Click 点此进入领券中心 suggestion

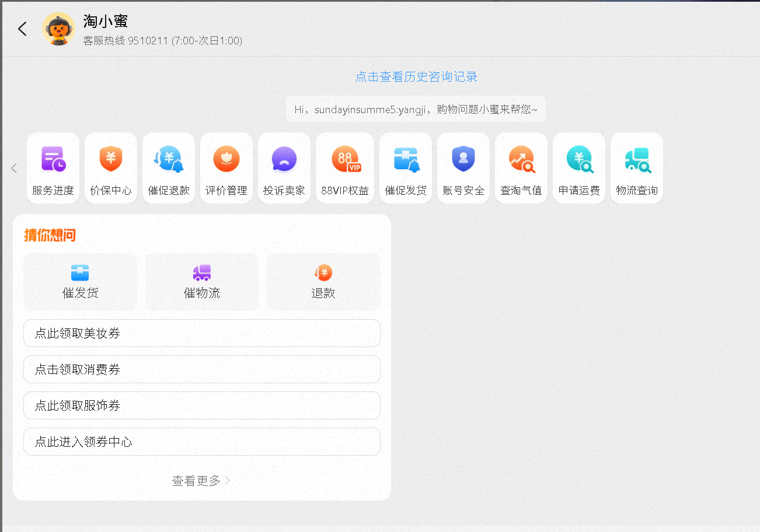(202, 442)
